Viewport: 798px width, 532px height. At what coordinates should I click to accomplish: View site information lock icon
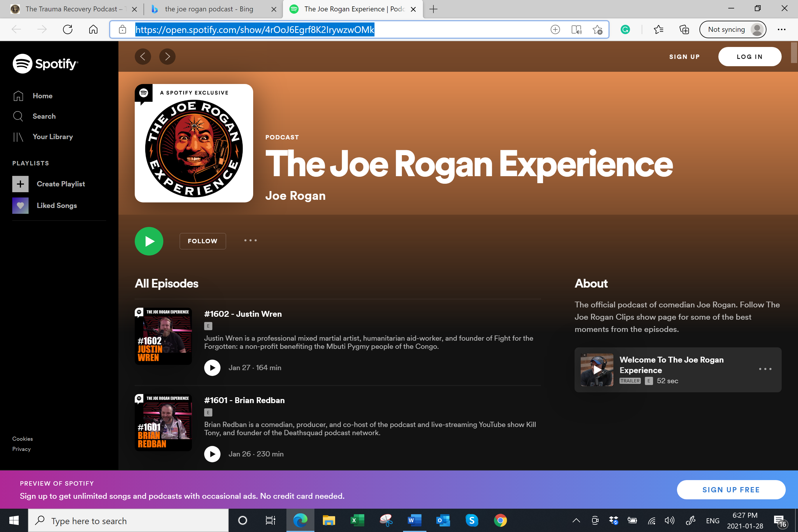(x=123, y=29)
